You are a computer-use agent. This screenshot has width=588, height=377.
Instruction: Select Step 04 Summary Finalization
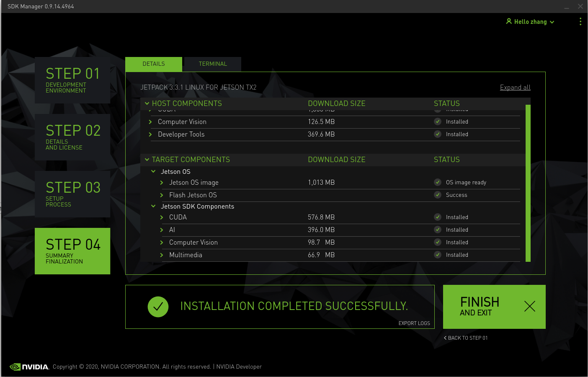[x=72, y=251]
